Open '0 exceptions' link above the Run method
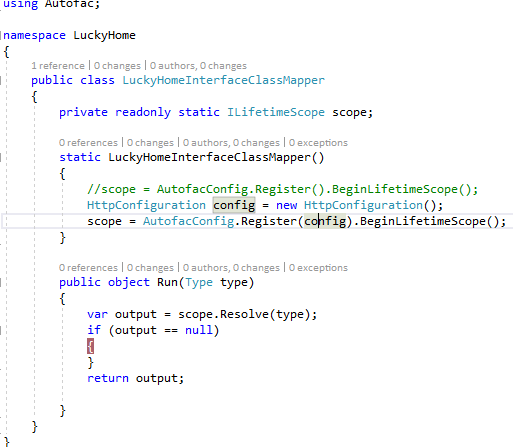 (318, 268)
